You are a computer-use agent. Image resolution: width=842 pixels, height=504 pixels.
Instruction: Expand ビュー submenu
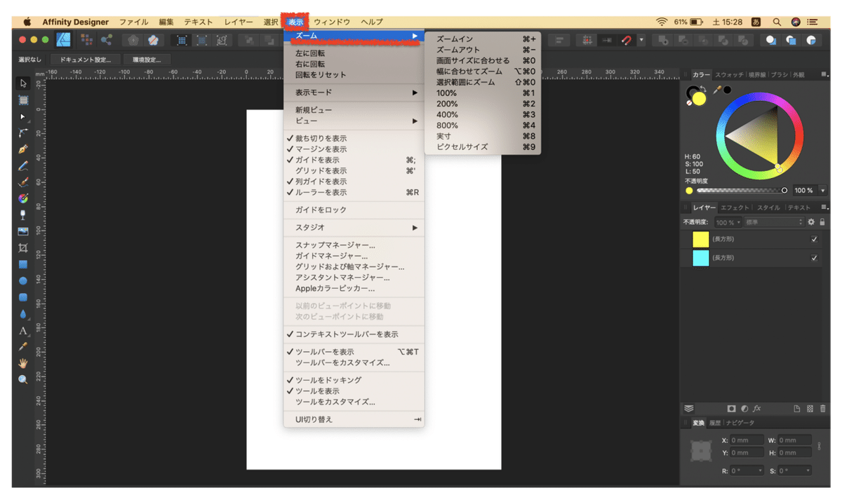354,121
